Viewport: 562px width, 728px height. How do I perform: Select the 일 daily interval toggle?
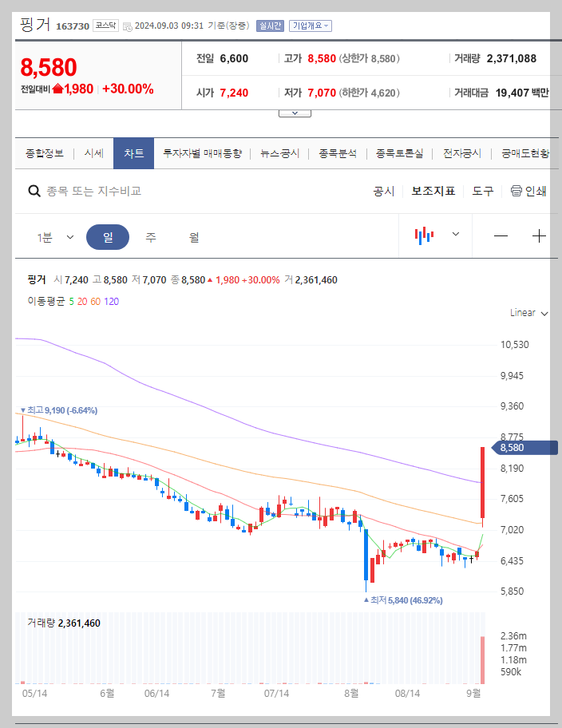[x=108, y=236]
